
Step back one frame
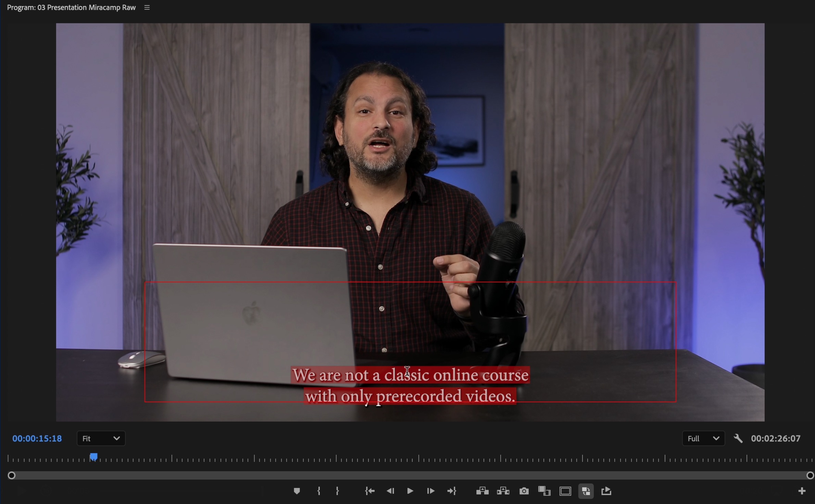pyautogui.click(x=390, y=491)
